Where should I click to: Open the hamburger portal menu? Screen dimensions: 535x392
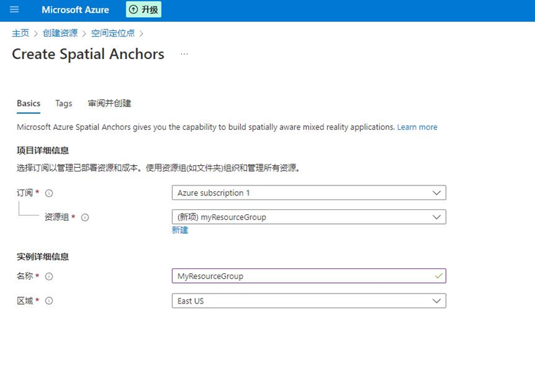click(14, 10)
